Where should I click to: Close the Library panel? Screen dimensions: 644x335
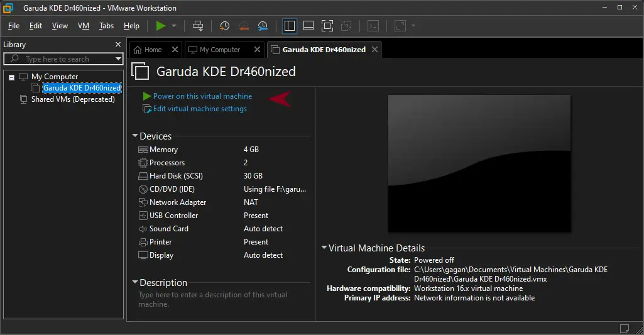coord(118,45)
